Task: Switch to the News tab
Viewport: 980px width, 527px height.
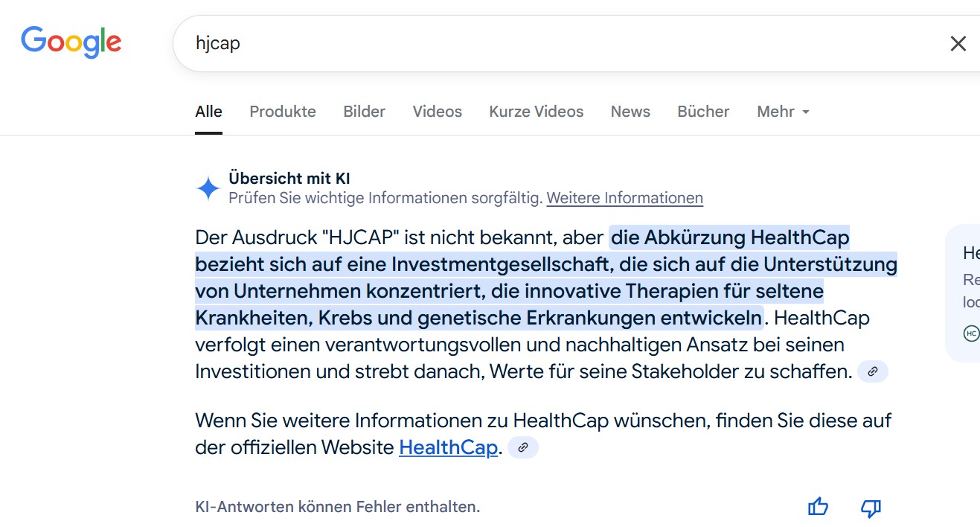Action: [630, 112]
